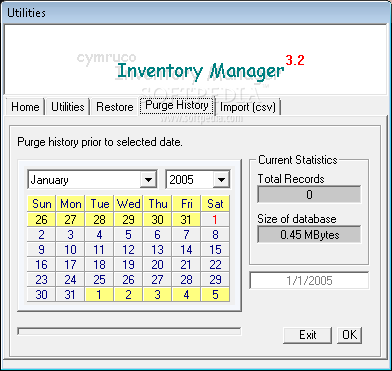This screenshot has height=371, width=392.
Task: Pick day 9 in the calendar
Action: 41,250
